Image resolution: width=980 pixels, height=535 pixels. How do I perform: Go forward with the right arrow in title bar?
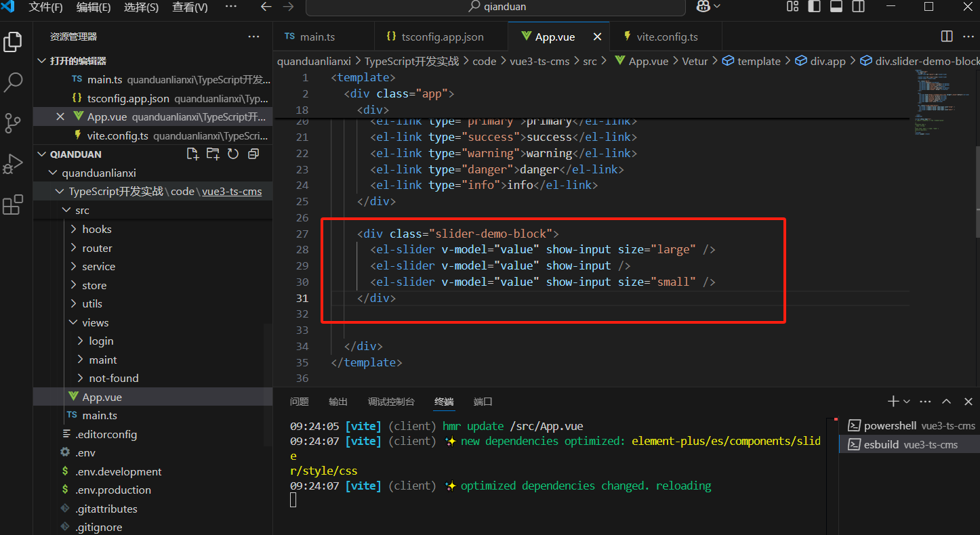289,7
